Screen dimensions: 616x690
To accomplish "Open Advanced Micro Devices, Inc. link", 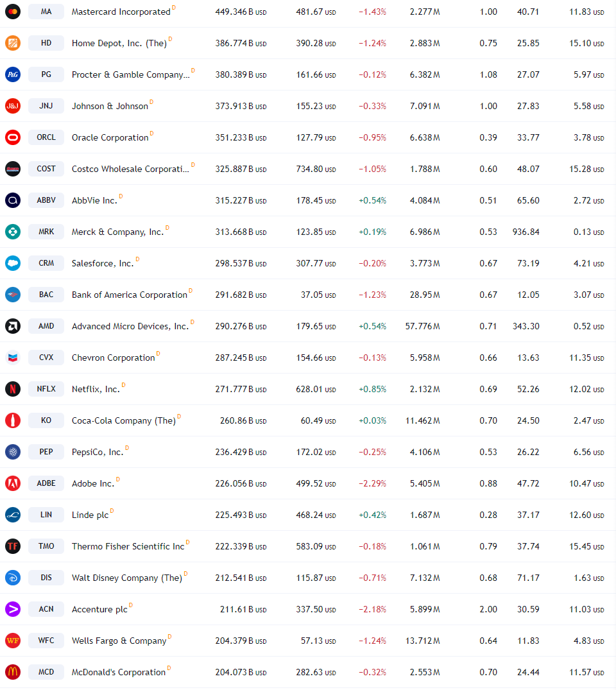I will [130, 327].
